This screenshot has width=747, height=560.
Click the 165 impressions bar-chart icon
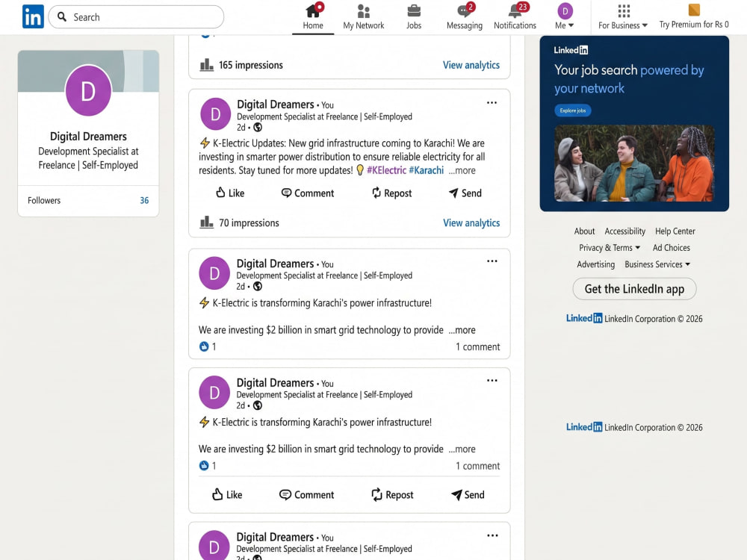[x=206, y=65]
